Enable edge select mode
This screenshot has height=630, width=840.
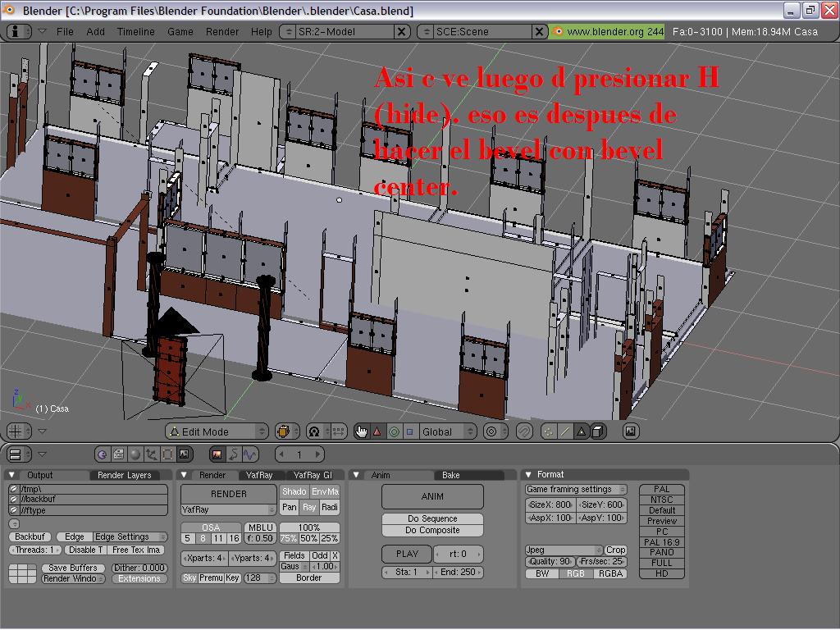(564, 431)
